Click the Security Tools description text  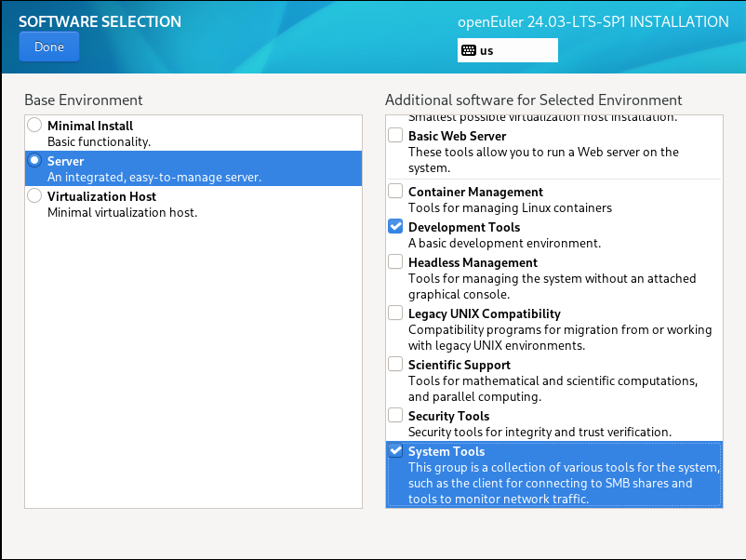540,432
